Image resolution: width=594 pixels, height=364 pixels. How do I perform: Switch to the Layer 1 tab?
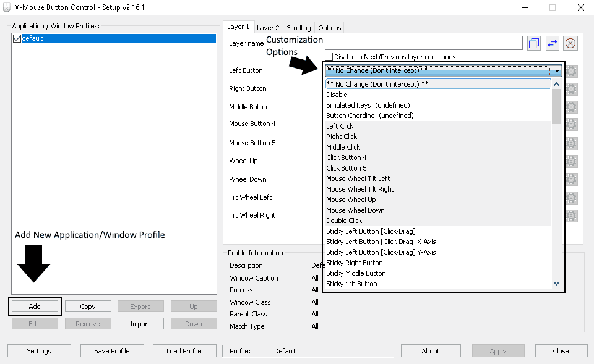238,27
